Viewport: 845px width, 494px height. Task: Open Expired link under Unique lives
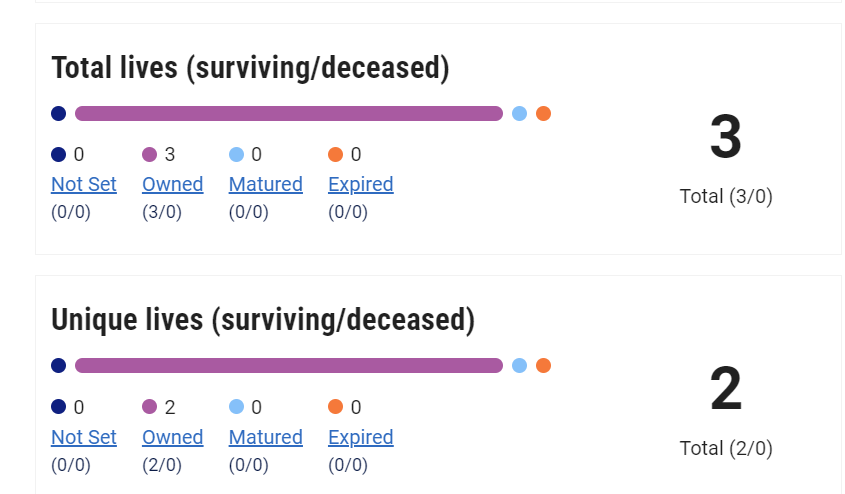click(x=360, y=437)
